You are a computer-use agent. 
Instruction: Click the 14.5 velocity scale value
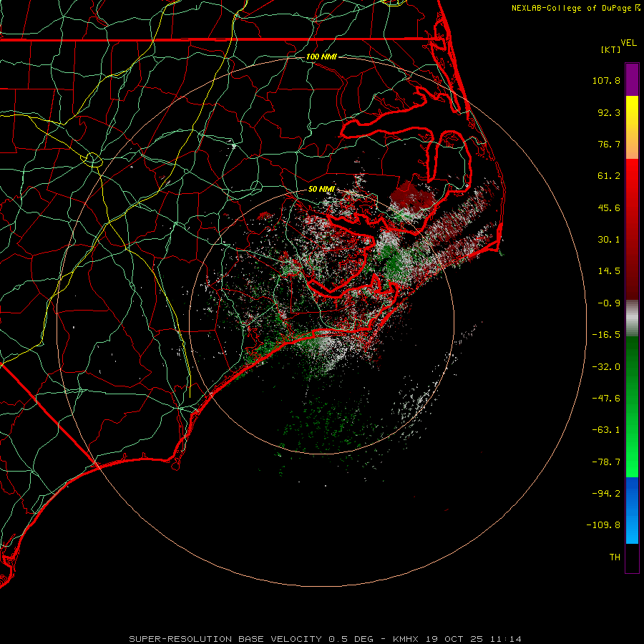pos(609,271)
